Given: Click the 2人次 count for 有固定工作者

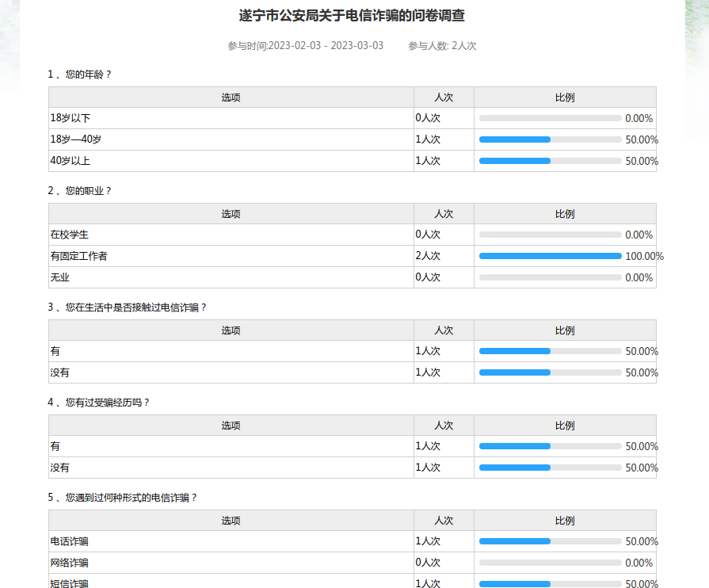Looking at the screenshot, I should [x=428, y=256].
